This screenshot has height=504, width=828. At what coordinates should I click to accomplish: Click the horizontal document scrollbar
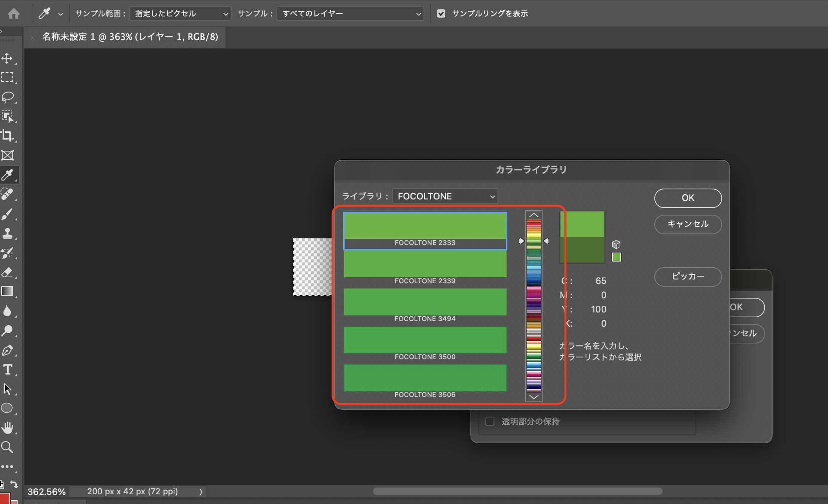click(x=517, y=491)
